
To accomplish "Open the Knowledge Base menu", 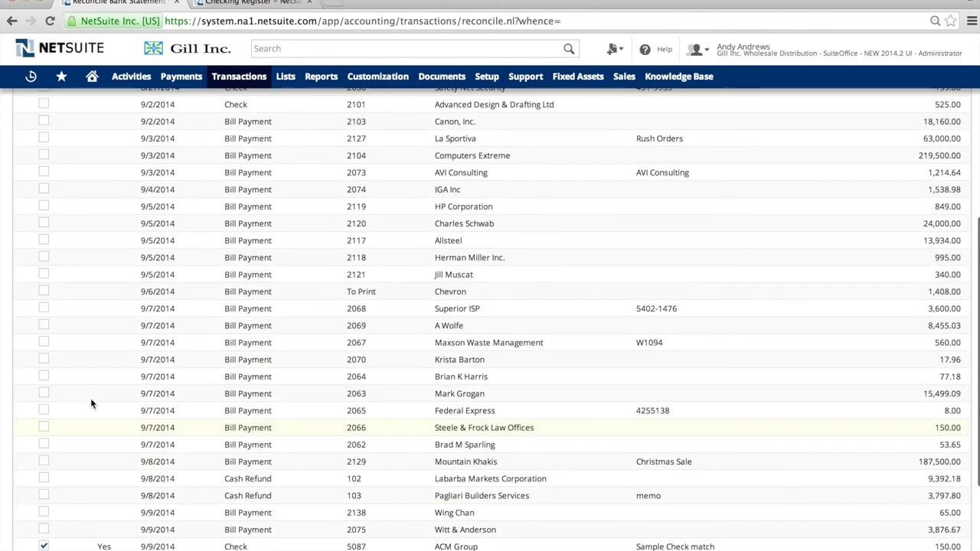I will pyautogui.click(x=679, y=77).
